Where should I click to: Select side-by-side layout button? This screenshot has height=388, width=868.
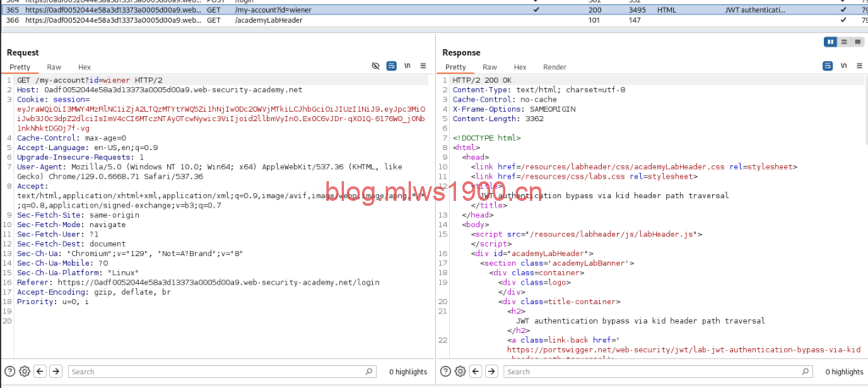(x=831, y=42)
